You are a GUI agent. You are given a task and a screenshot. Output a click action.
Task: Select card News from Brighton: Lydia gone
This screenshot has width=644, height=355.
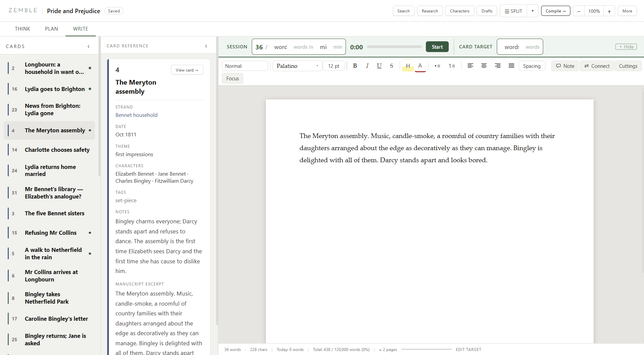pos(49,109)
